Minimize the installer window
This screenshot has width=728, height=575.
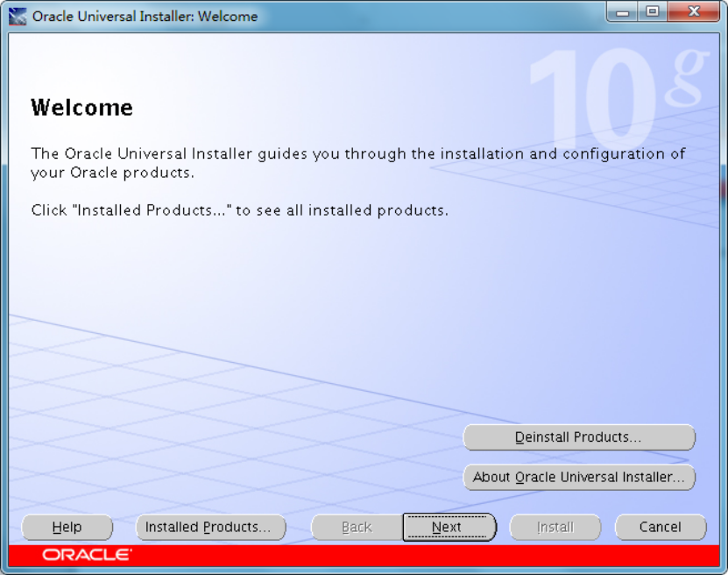tap(623, 12)
